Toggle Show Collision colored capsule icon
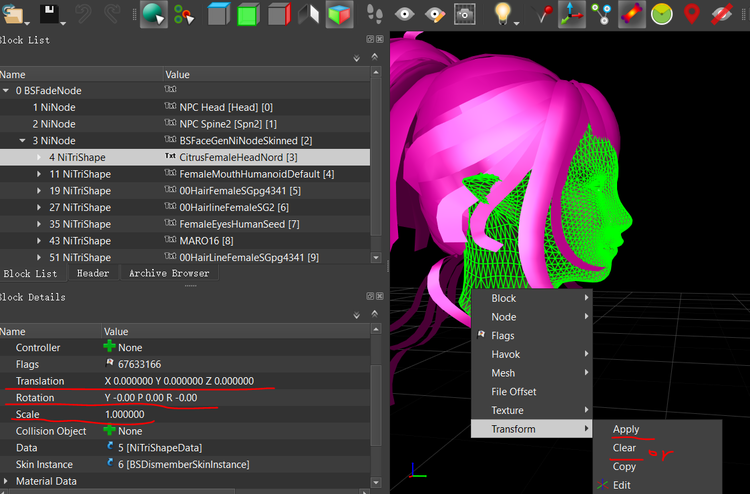This screenshot has width=750, height=494. point(632,14)
